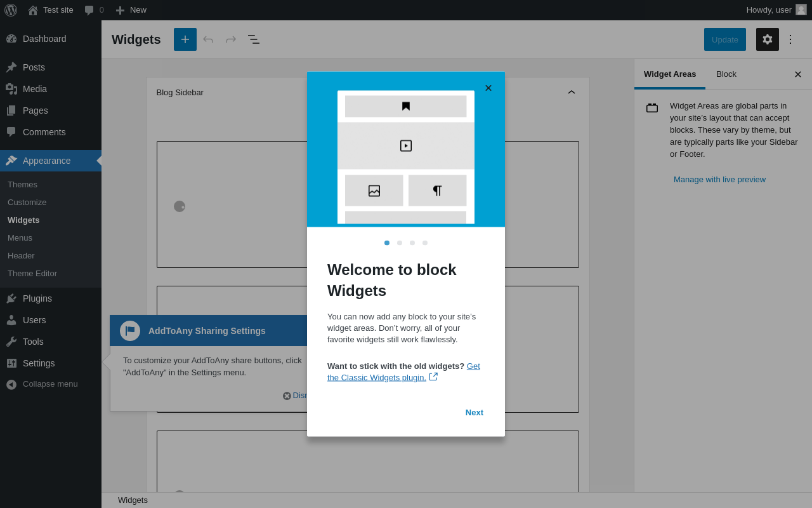Select Widgets in the Appearance submenu
812x508 pixels.
click(x=23, y=220)
